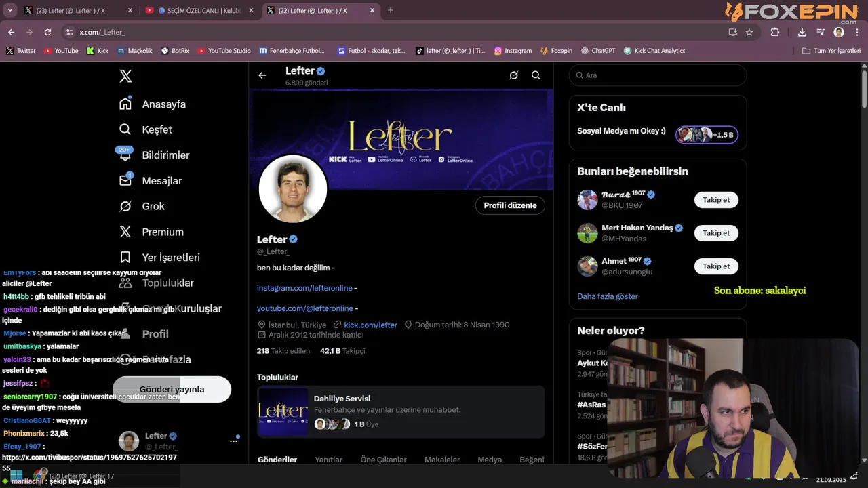Image resolution: width=868 pixels, height=488 pixels.
Task: Click the bell notifications icon
Action: (x=125, y=155)
